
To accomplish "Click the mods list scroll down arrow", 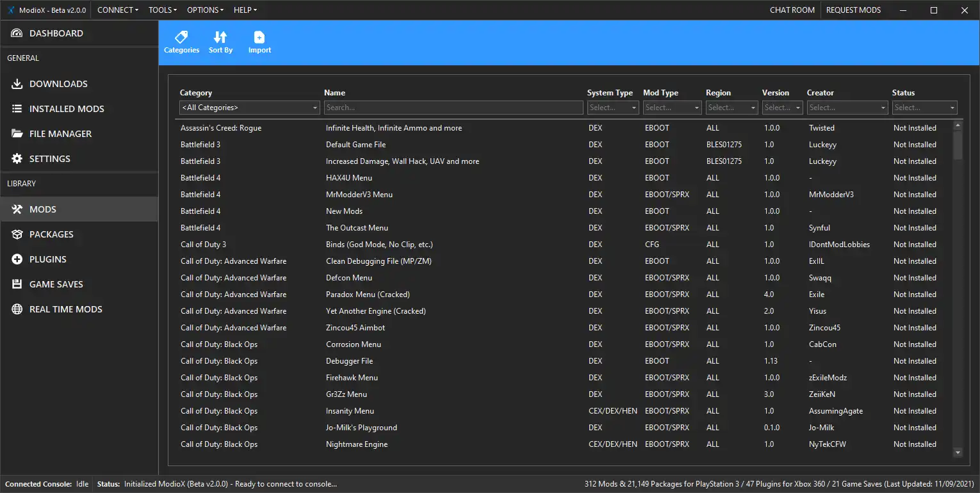I will (x=958, y=453).
